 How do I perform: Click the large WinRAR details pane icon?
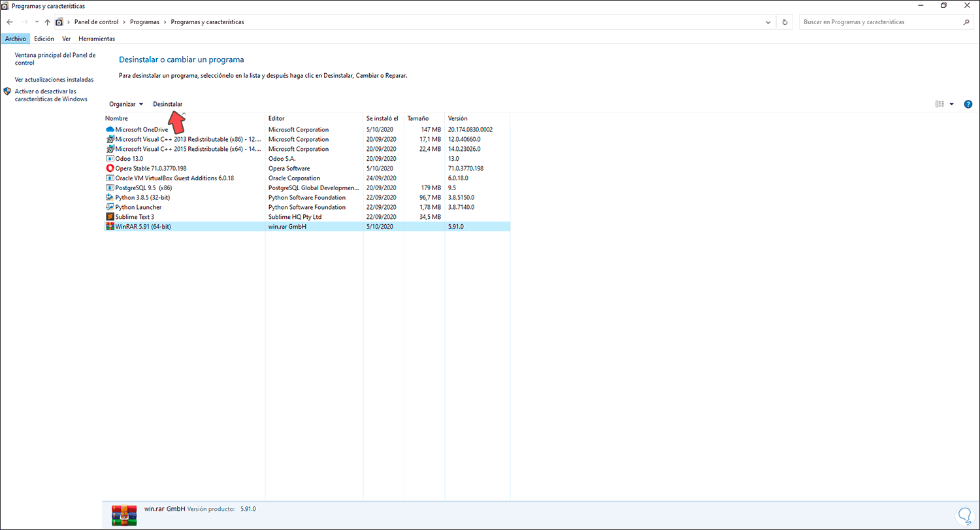123,515
